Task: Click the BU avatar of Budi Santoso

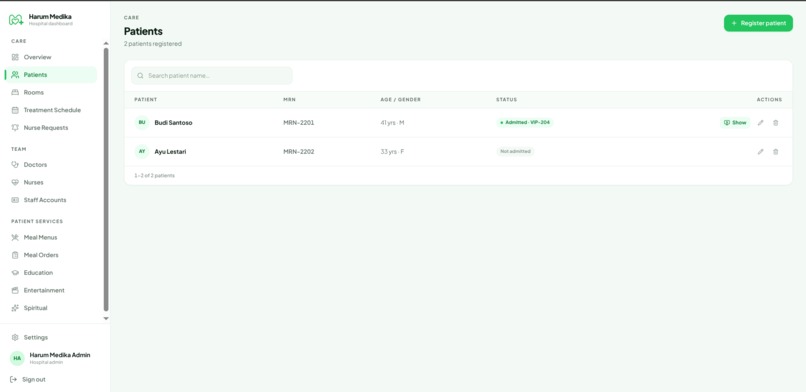Action: (x=142, y=123)
